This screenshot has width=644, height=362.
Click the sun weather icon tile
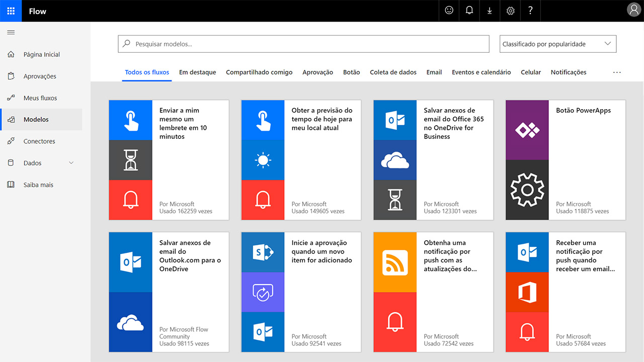point(263,160)
